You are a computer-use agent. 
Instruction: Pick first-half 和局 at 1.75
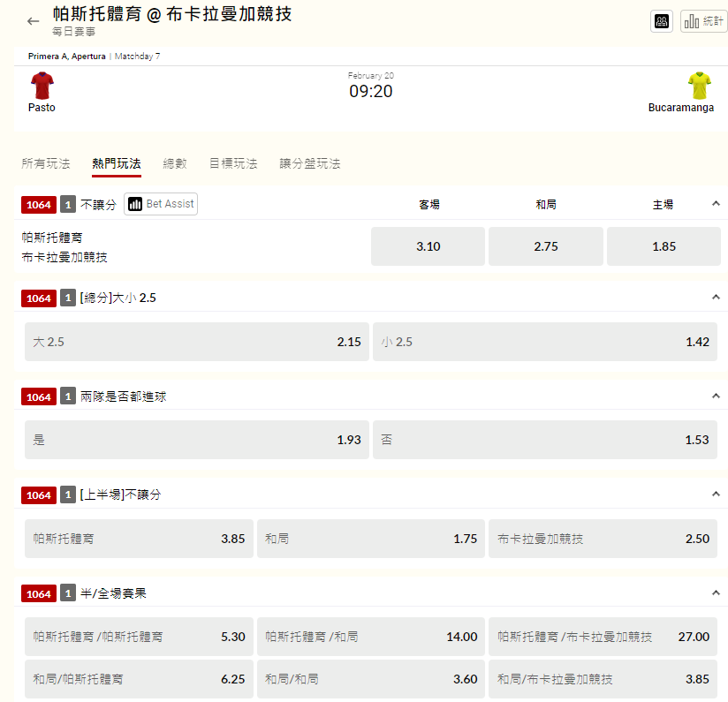[371, 539]
